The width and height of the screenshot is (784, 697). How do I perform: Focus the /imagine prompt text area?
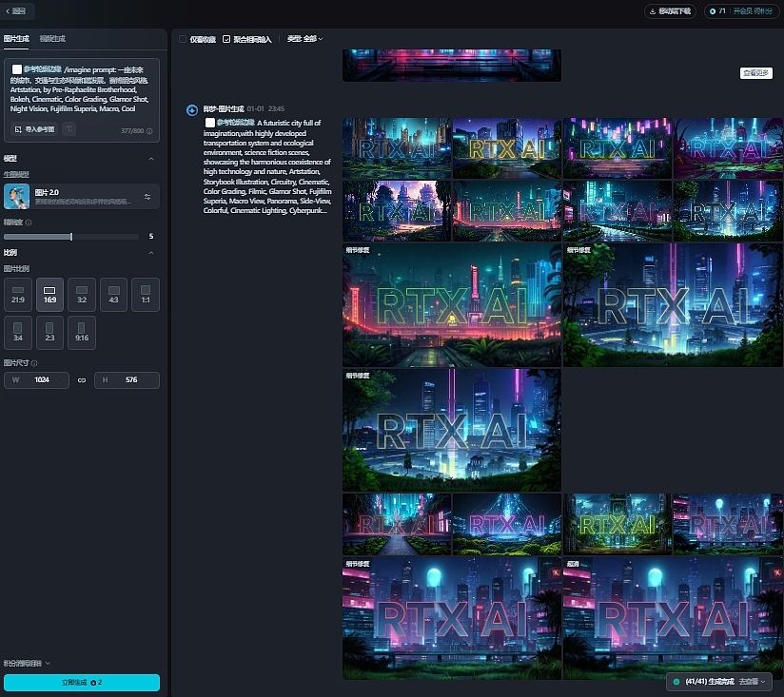[82, 89]
